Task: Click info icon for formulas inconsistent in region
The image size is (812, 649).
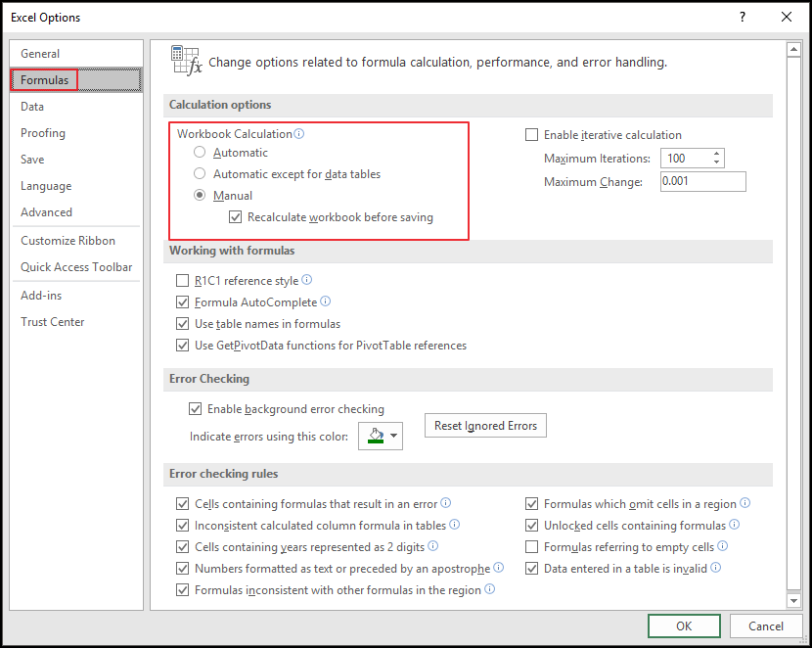Action: click(x=489, y=589)
